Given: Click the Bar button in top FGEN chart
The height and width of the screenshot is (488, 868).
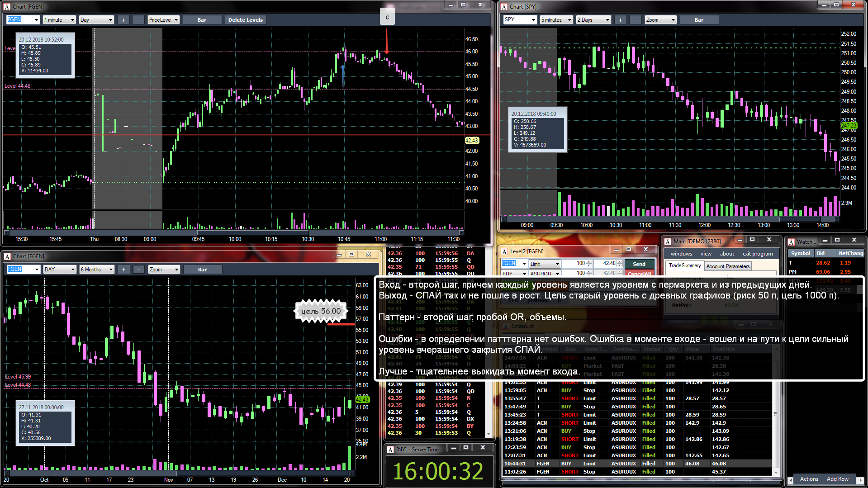Looking at the screenshot, I should click(x=202, y=20).
